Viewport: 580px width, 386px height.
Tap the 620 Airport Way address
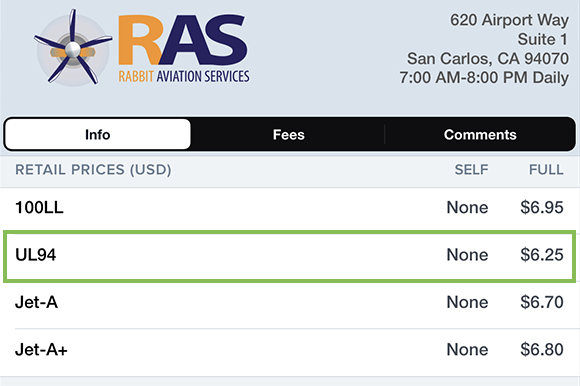coord(509,20)
